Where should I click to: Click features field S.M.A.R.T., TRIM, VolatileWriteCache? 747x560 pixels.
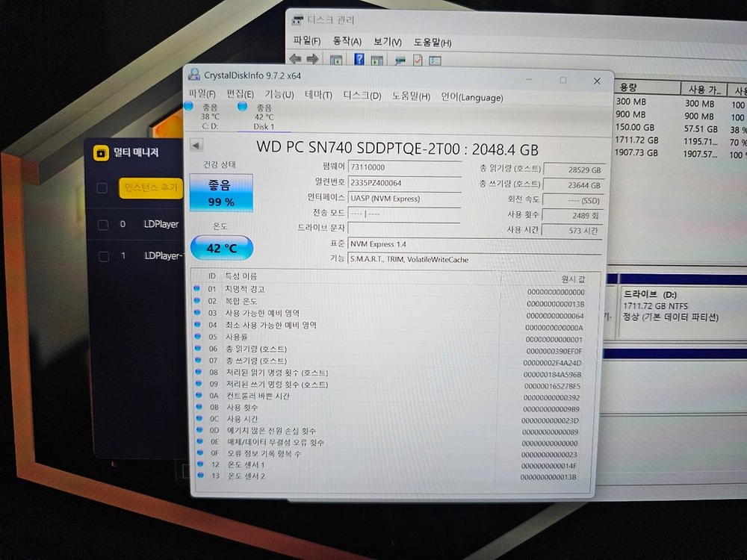coord(474,260)
